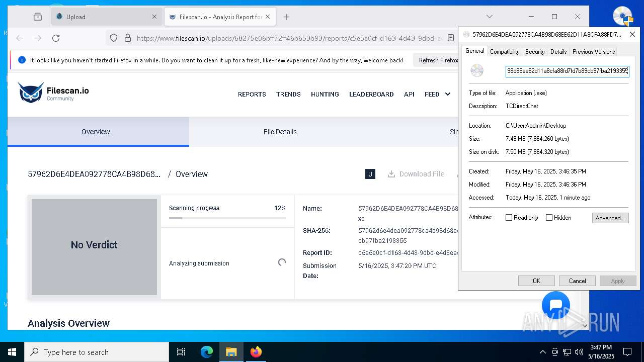Click the SHA-256 hash value
The image size is (644, 362).
click(x=408, y=235)
